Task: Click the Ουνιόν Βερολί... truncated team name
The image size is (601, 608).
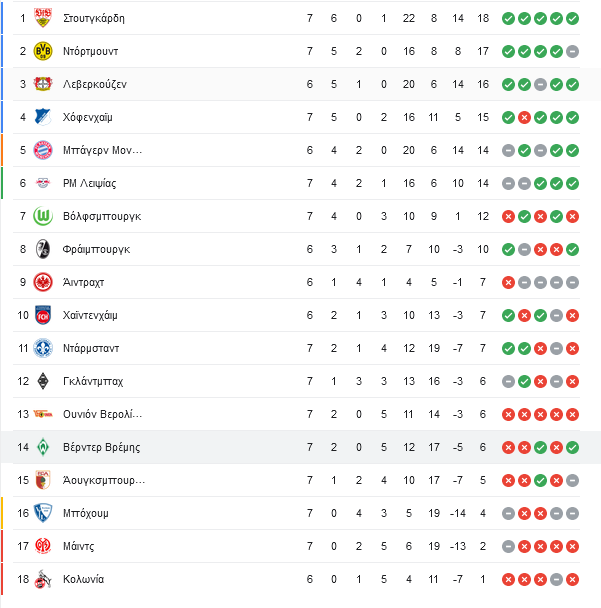Action: pos(102,414)
